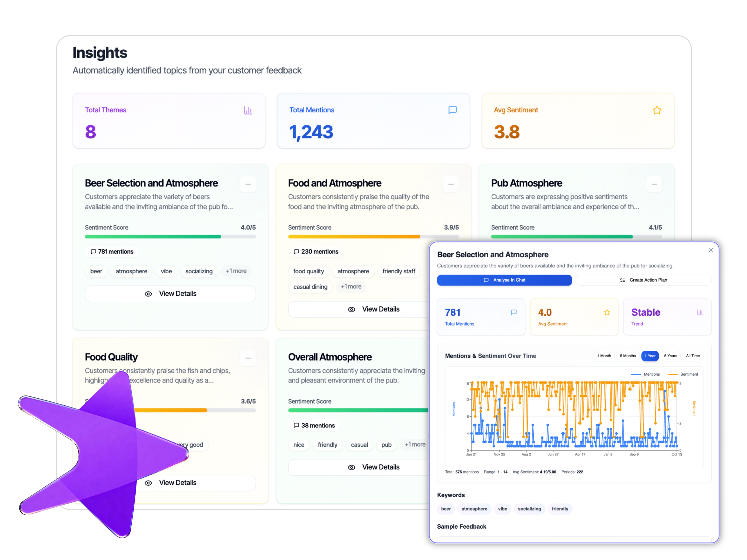Click the Analyse In Chat button
The image size is (747, 560).
[x=504, y=280]
